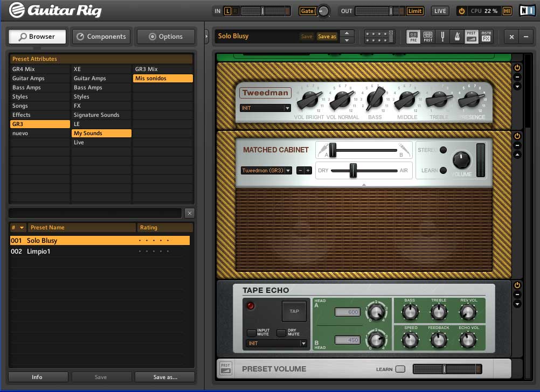Minimize the Tweedman amp module
The height and width of the screenshot is (392, 540).
click(517, 77)
